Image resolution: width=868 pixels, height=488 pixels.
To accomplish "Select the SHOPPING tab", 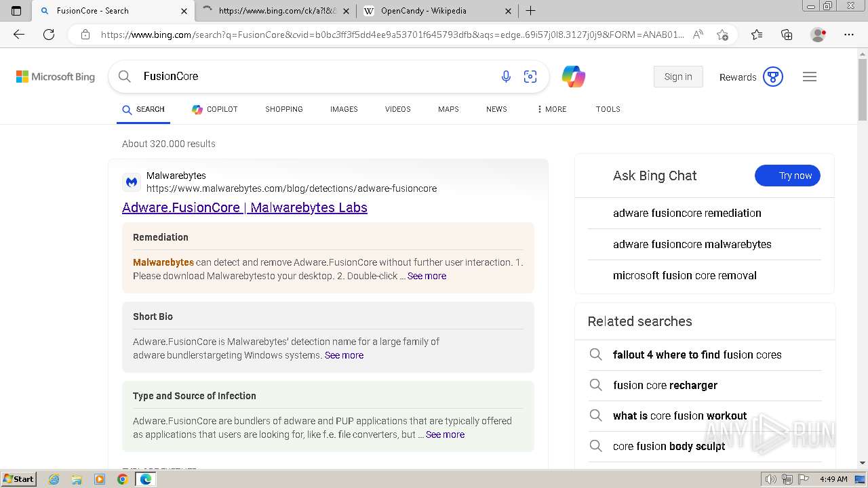I will [284, 109].
